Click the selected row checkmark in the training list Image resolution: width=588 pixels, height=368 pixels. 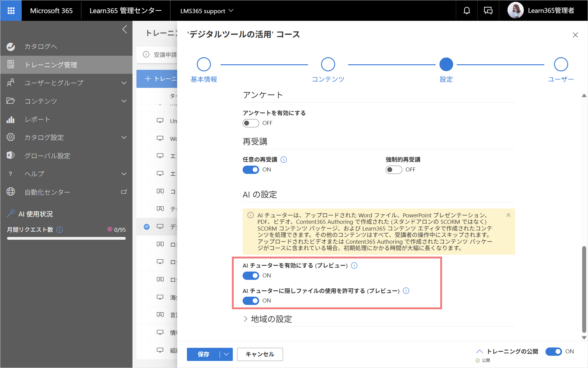(147, 227)
